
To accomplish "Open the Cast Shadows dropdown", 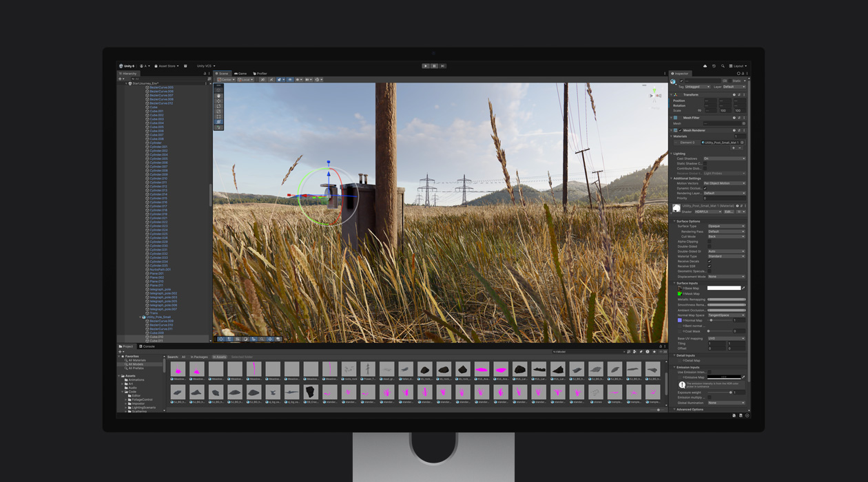I will tap(724, 158).
